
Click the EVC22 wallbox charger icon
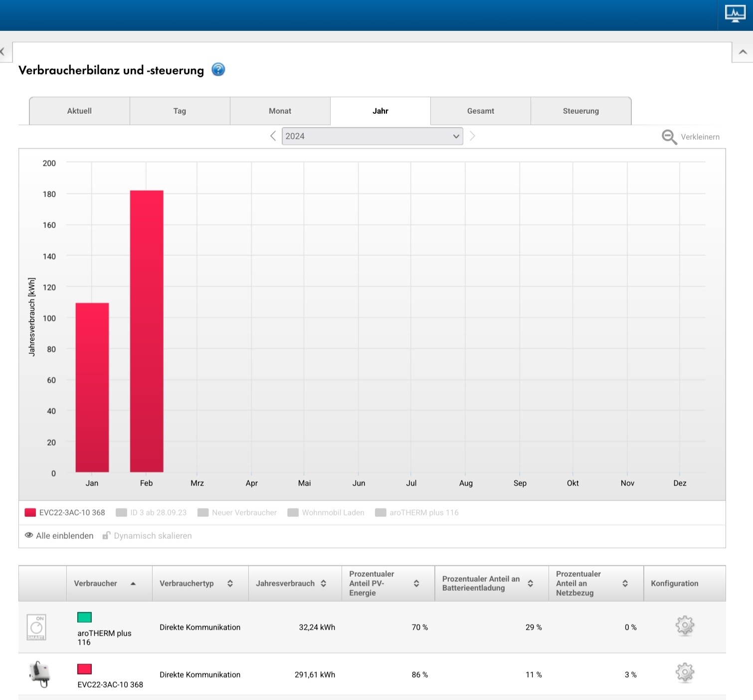[x=40, y=674]
